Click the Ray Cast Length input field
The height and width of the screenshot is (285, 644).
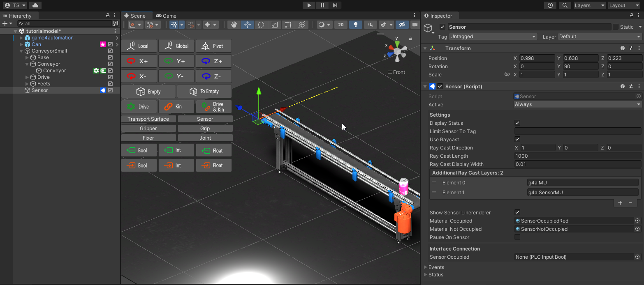pyautogui.click(x=577, y=156)
